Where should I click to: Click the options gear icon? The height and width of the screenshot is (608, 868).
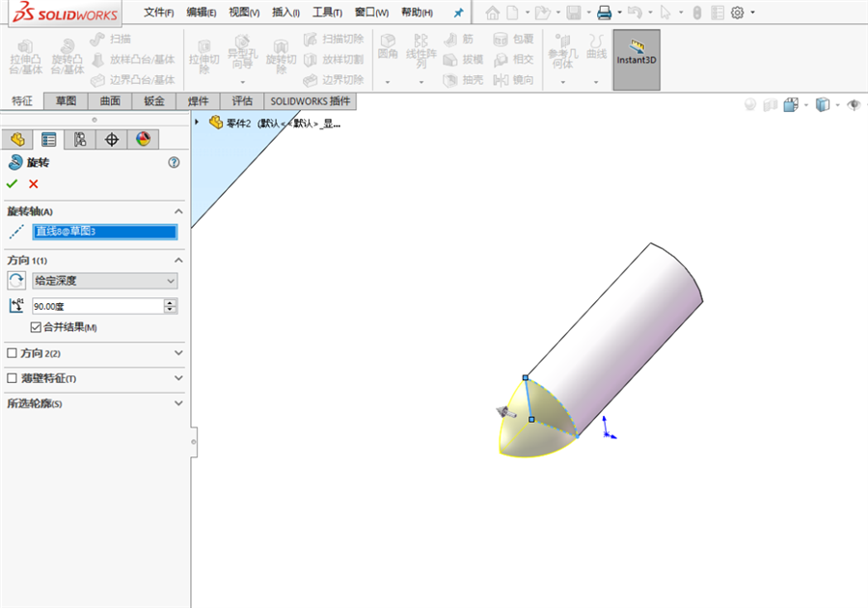click(738, 13)
